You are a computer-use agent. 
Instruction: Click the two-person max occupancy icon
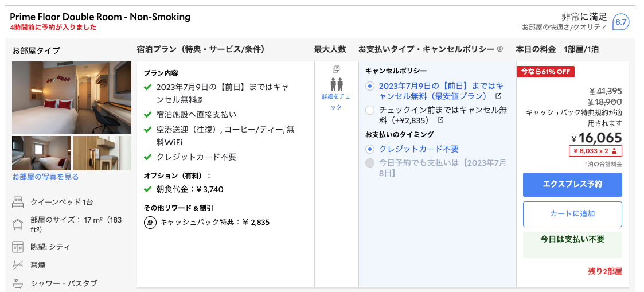pyautogui.click(x=337, y=84)
